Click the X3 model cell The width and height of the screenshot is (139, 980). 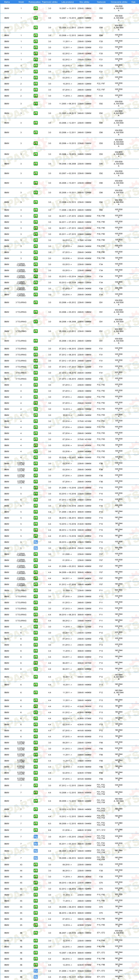(x=21, y=865)
